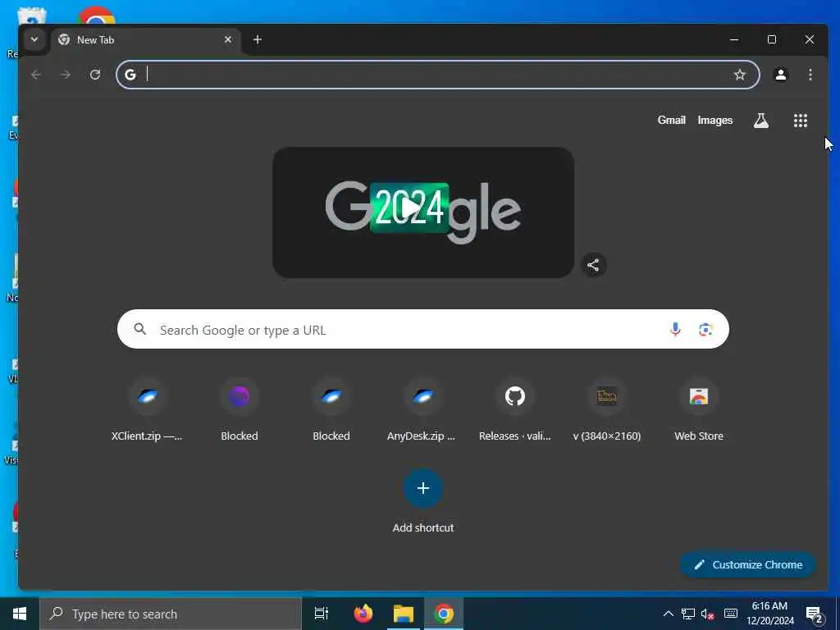
Task: Click the muted volume tray icon
Action: click(x=708, y=614)
